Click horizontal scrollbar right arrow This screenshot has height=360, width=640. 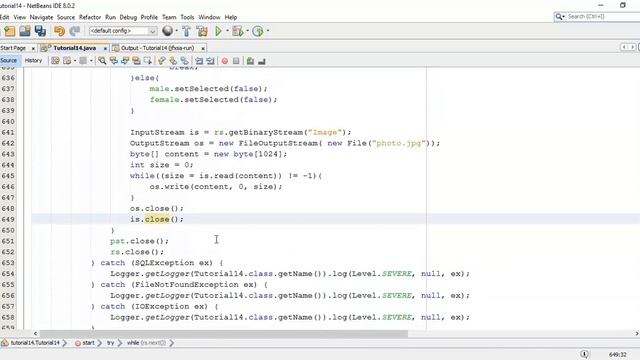(x=636, y=333)
